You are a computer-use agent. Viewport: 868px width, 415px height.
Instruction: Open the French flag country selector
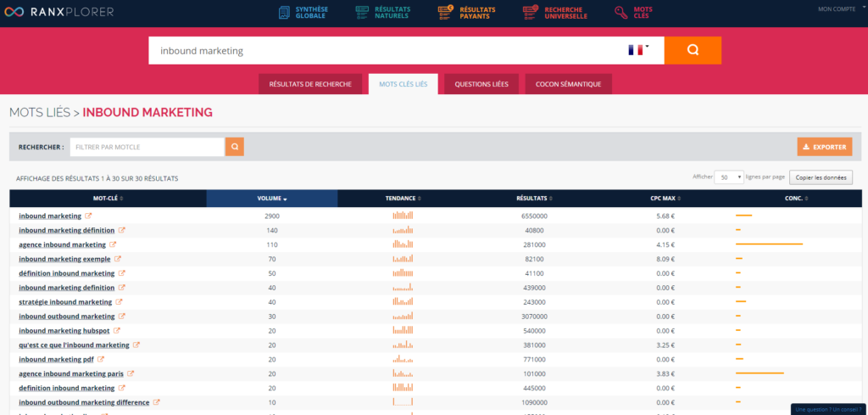coord(637,50)
